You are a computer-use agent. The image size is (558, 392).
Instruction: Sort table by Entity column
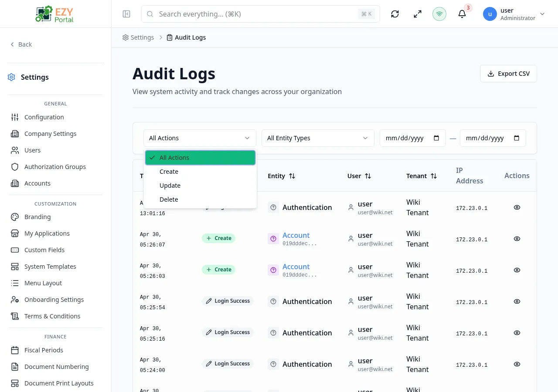pyautogui.click(x=282, y=176)
